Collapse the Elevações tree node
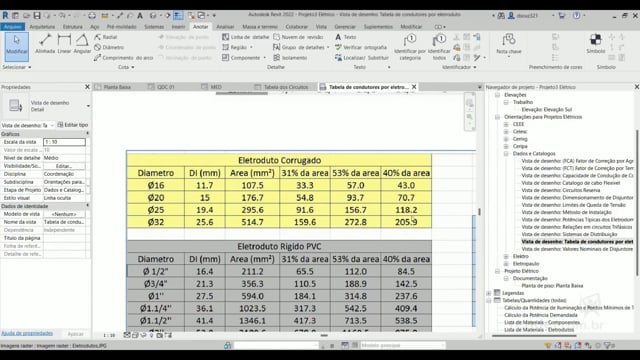 (498, 95)
